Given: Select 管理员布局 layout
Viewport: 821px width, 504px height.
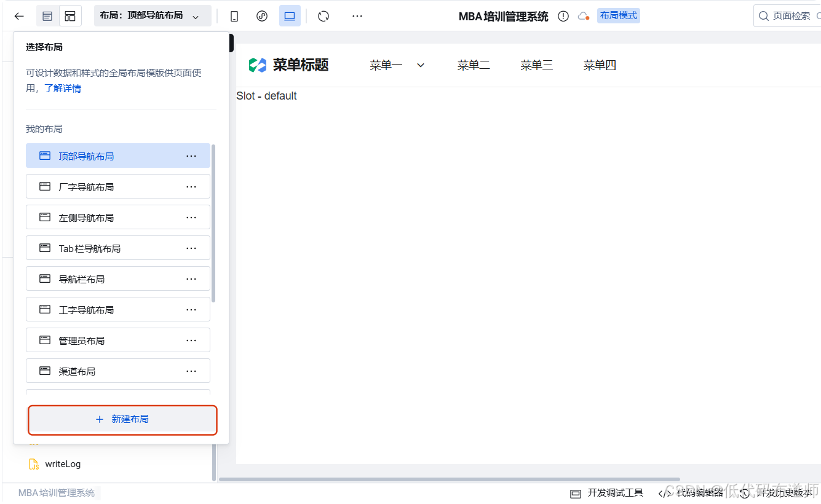Looking at the screenshot, I should 118,341.
